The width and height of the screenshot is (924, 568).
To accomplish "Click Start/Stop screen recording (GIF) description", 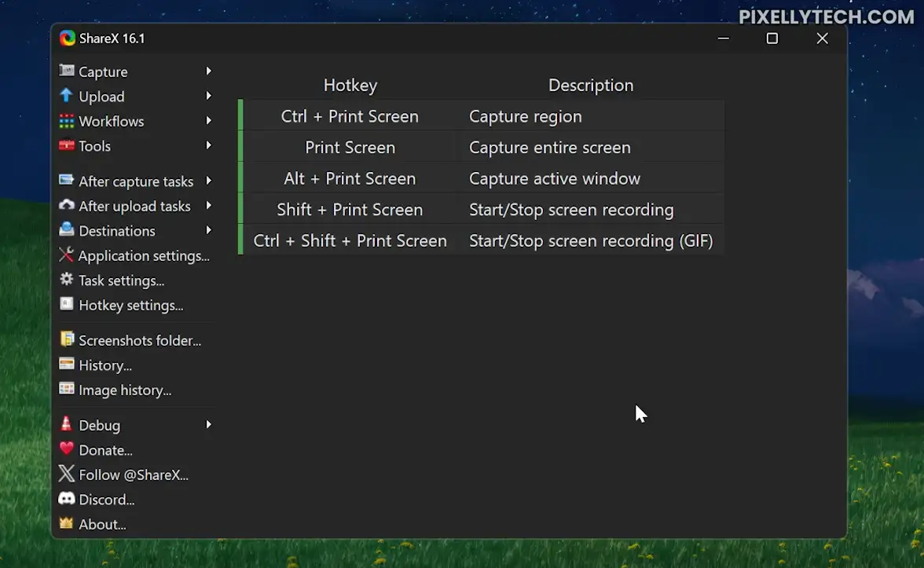I will click(591, 240).
